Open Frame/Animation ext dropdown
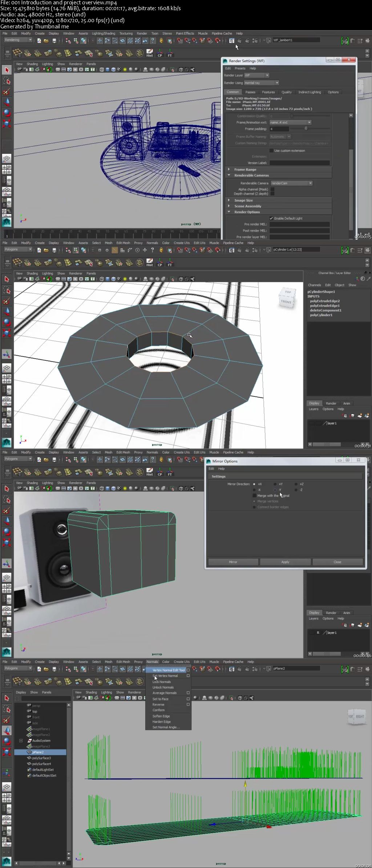The width and height of the screenshot is (372, 868). [x=290, y=123]
